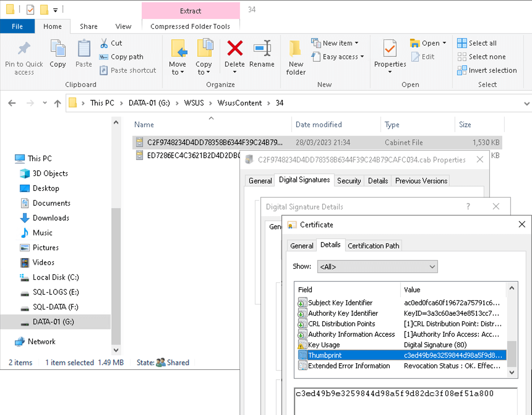This screenshot has width=532, height=415.
Task: Go up one folder level
Action: click(x=58, y=103)
